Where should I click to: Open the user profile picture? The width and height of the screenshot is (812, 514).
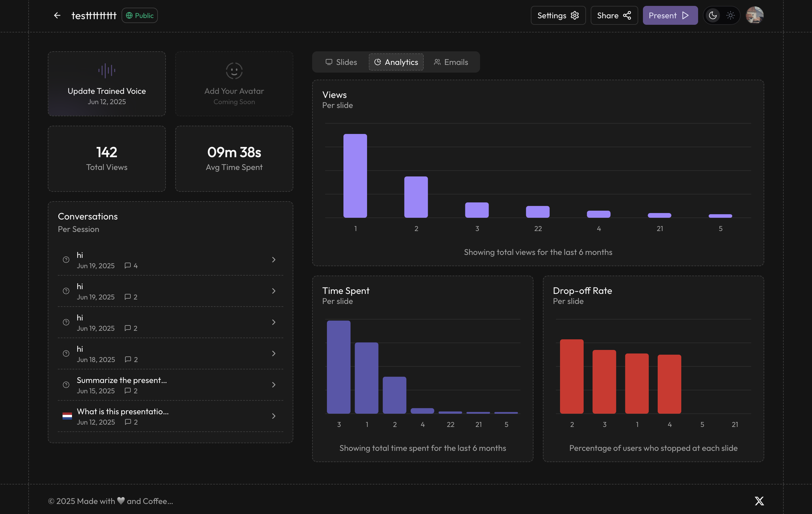pyautogui.click(x=754, y=16)
